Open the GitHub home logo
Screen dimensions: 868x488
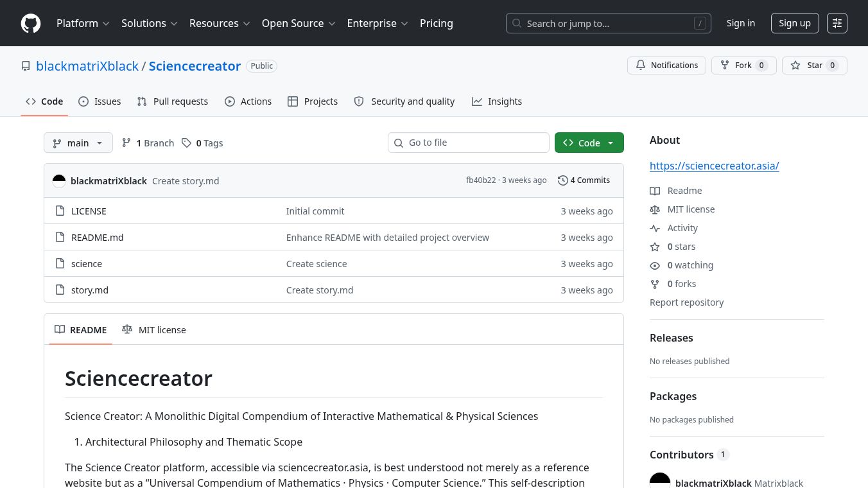tap(31, 23)
